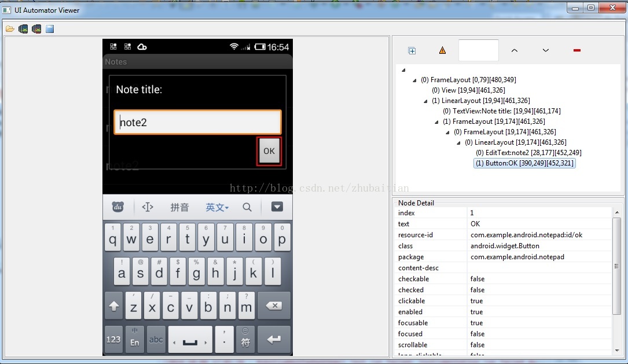Click the Node Detail vertical scrollbar thumb
Viewport: 628px width, 364px height.
[x=617, y=266]
